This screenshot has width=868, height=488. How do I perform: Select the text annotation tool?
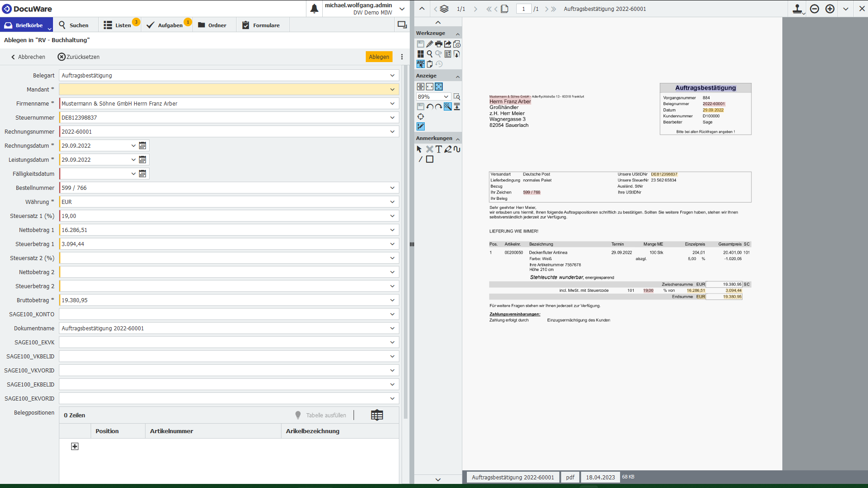pos(438,149)
